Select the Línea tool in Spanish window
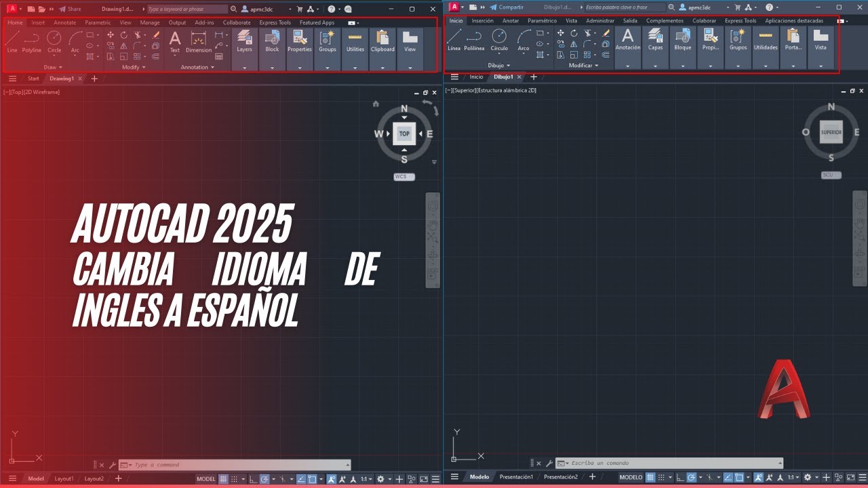Viewport: 868px width, 488px height. click(454, 40)
